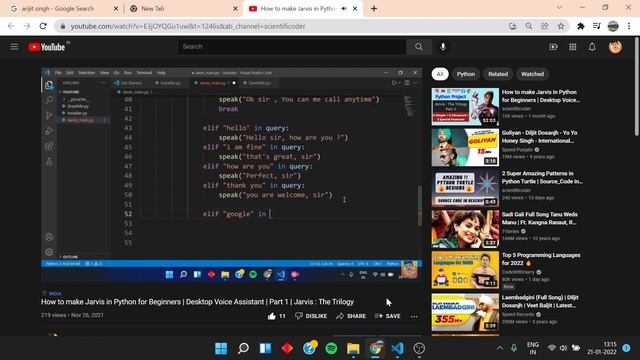Screen dimensions: 640x360
Task: Open the Chrome three-dot menu
Action: 629,26
